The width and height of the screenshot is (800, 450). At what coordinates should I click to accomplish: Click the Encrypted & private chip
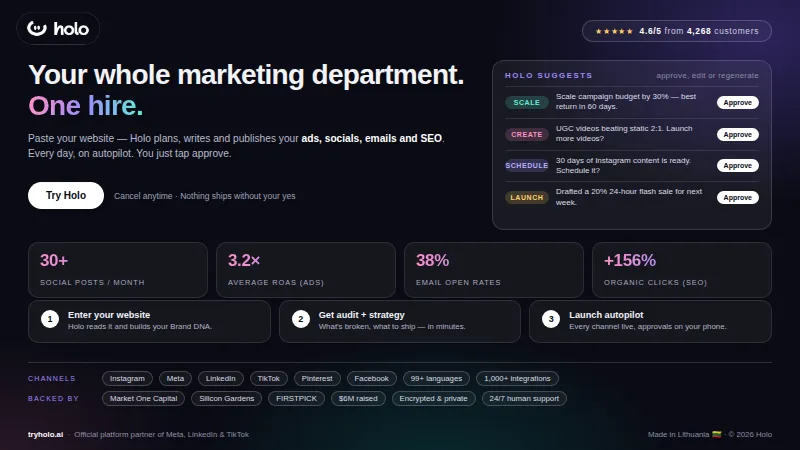(433, 398)
